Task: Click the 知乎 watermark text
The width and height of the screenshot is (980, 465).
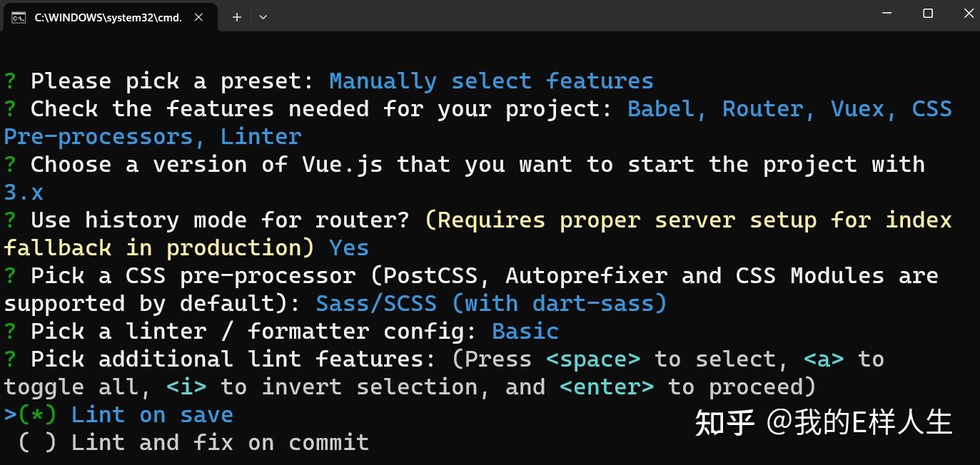Action: coord(724,422)
